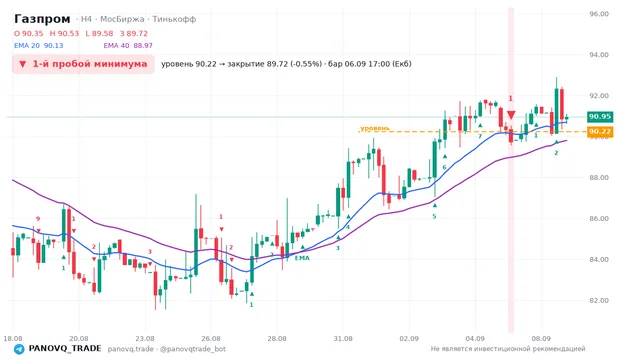Click the '3 89.72' close value

[134, 33]
